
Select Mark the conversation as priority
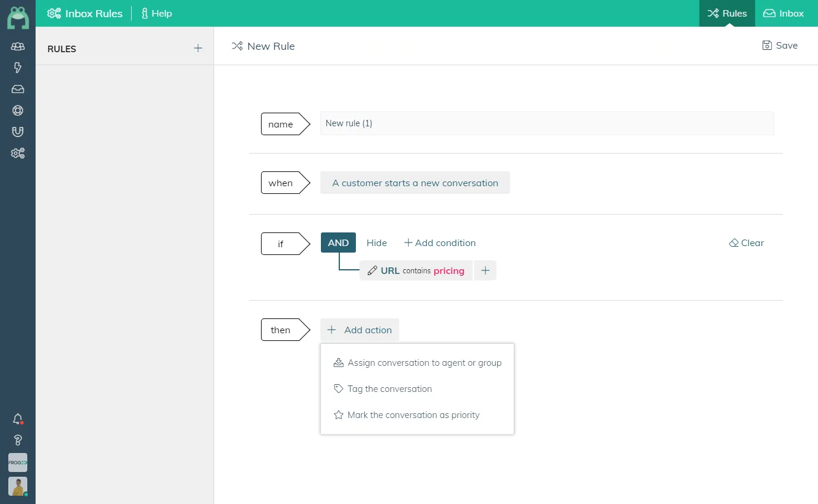(406, 415)
